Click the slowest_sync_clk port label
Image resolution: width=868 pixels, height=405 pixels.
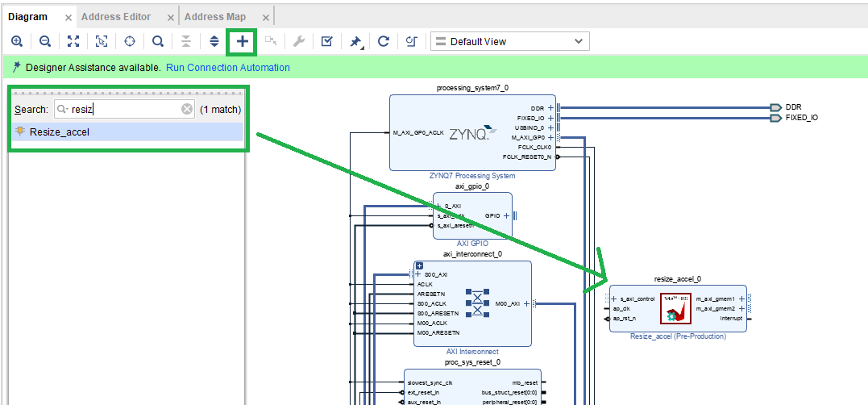click(430, 382)
